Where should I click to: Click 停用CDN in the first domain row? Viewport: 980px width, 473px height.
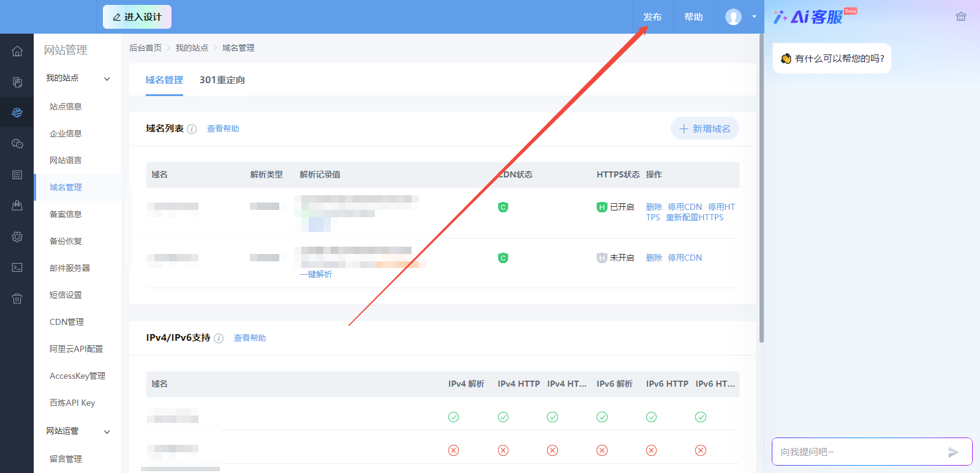685,207
